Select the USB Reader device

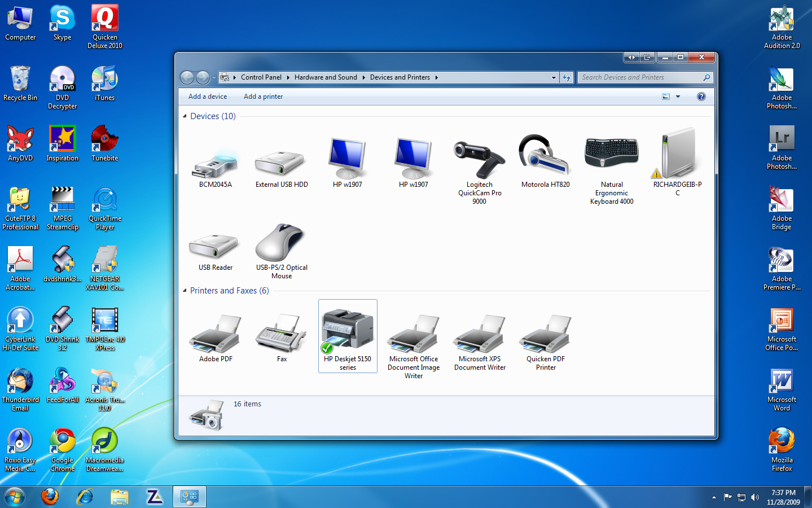(x=215, y=251)
